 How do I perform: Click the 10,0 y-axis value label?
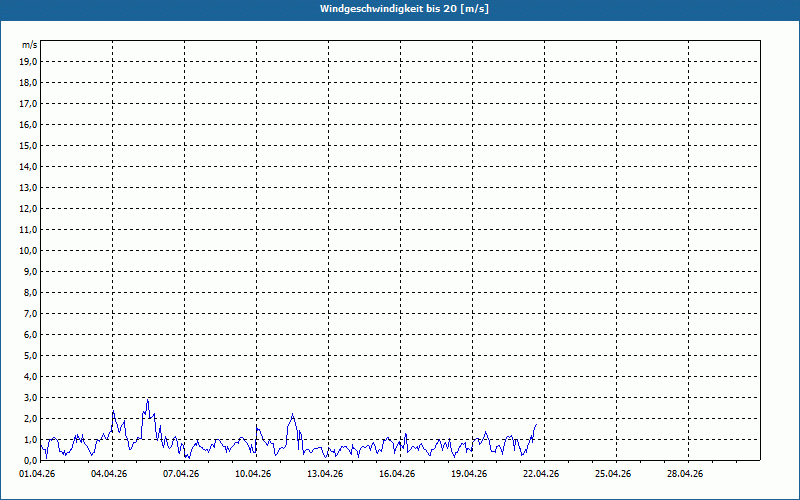(29, 251)
